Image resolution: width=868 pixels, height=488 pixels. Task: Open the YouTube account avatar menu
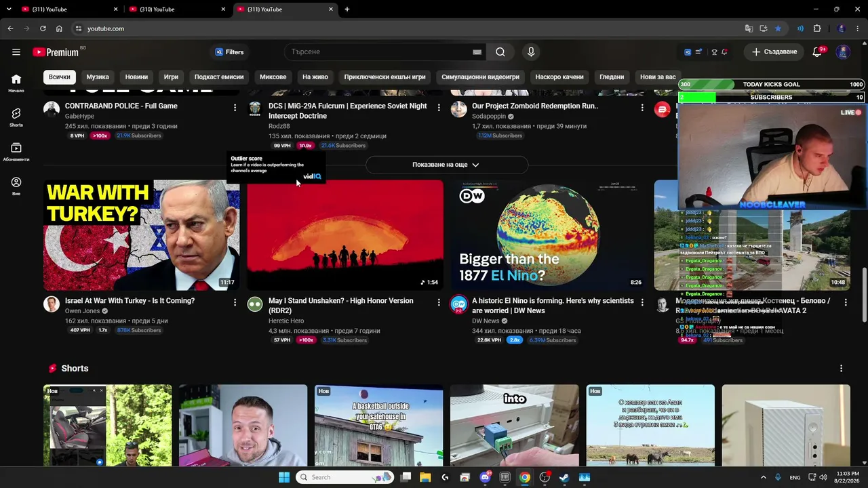coord(843,52)
